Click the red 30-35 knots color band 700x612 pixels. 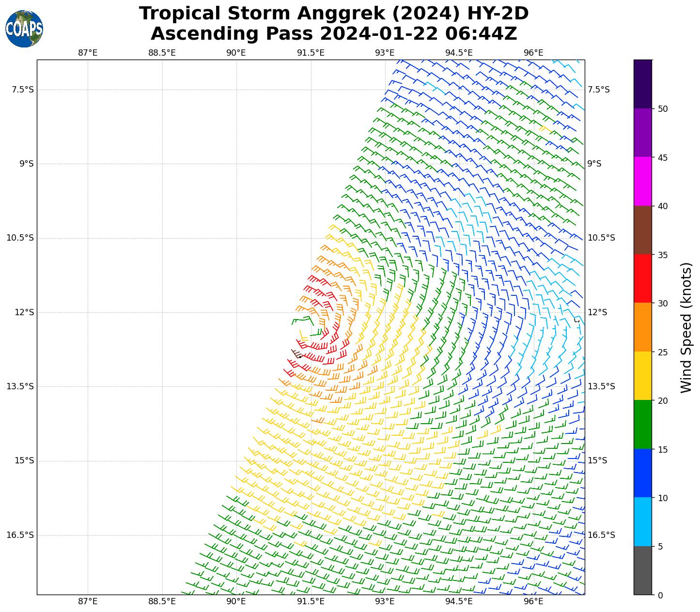[x=643, y=278]
